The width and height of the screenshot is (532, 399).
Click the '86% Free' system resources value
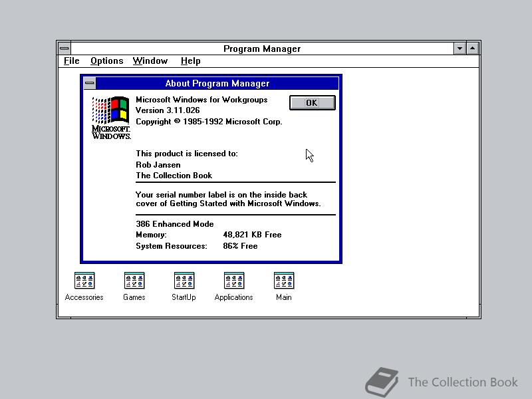(240, 246)
